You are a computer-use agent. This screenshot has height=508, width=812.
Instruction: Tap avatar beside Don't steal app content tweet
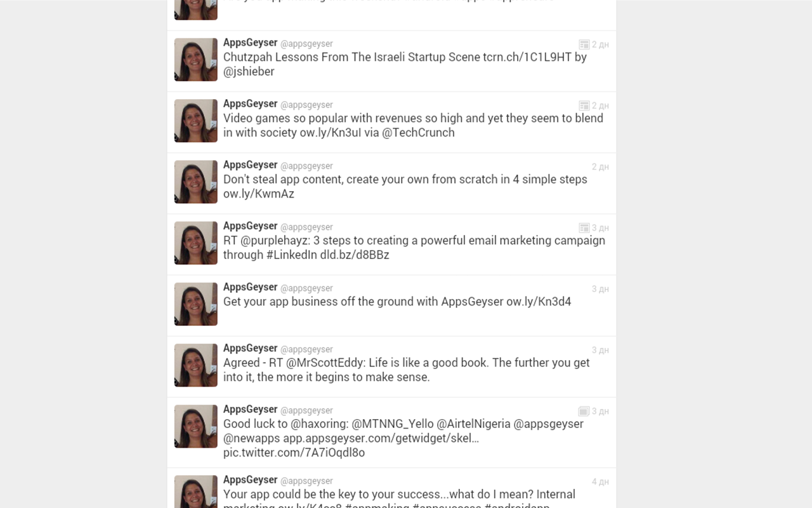coord(196,182)
